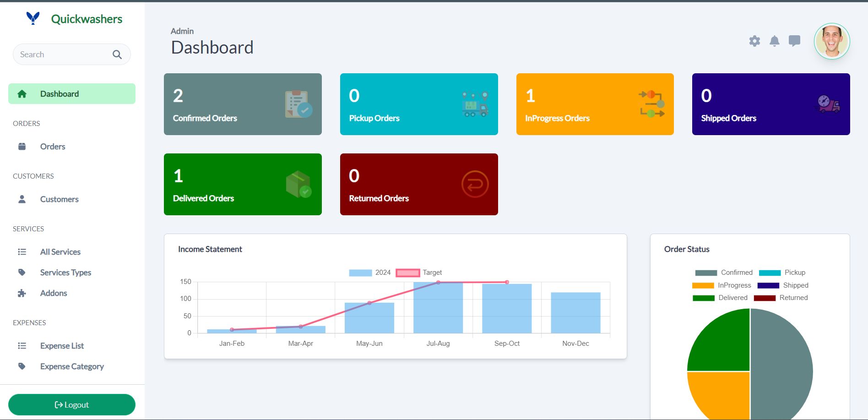This screenshot has height=420, width=868.
Task: Click the Shipped Orders truck icon
Action: 828,104
